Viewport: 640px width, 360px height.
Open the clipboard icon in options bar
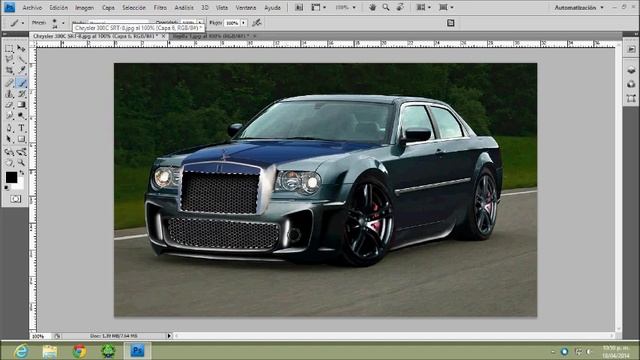click(x=451, y=23)
